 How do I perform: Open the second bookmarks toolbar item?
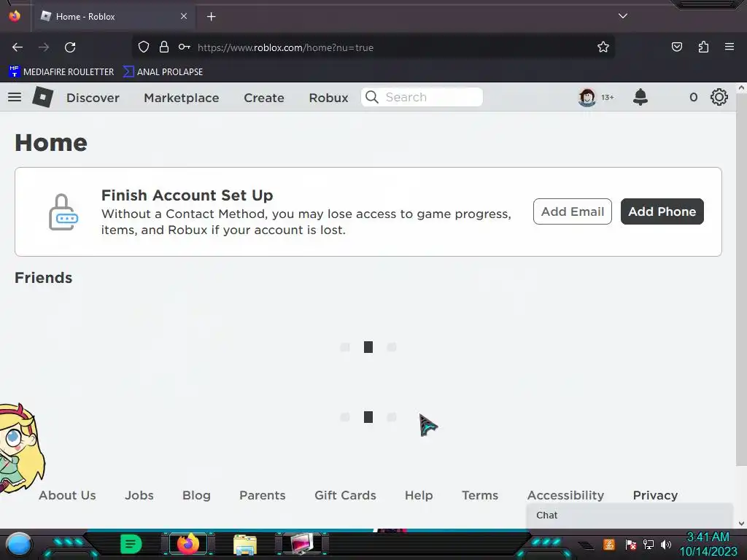tap(163, 72)
